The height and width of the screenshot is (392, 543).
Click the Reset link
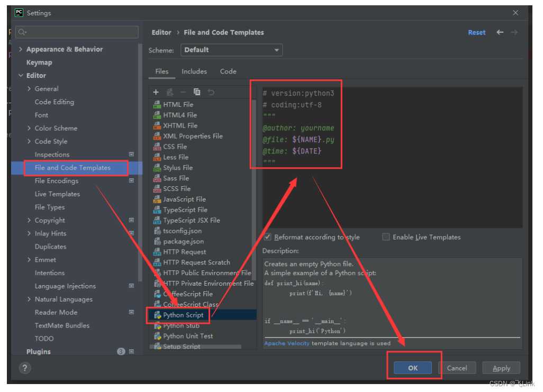coord(476,32)
